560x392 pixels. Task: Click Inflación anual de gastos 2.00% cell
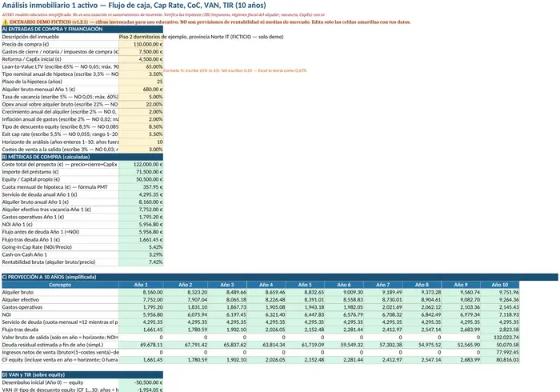point(141,119)
